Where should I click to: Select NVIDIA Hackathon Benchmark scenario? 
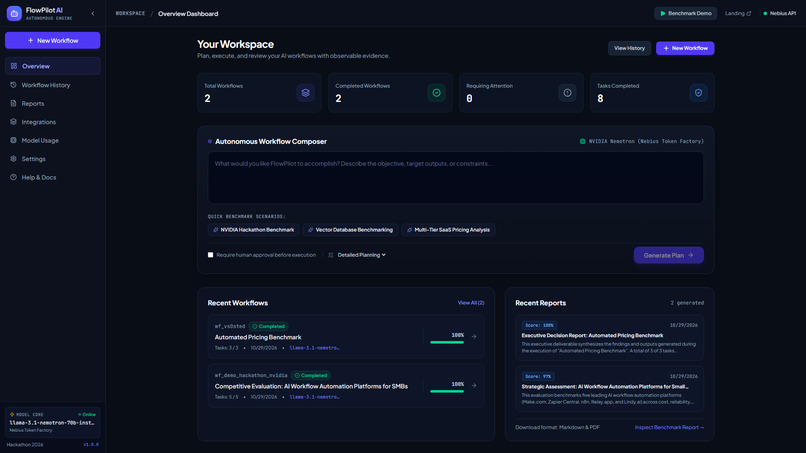253,230
